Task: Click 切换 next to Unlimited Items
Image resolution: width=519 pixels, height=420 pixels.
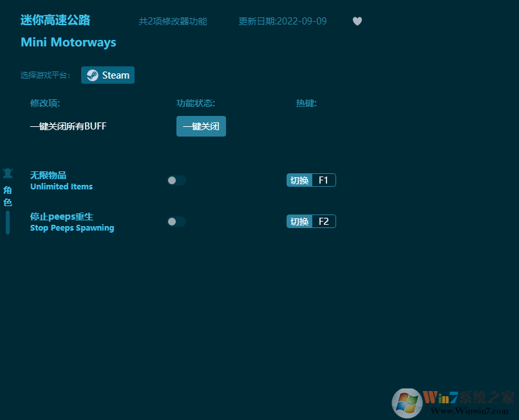Action: pyautogui.click(x=299, y=180)
